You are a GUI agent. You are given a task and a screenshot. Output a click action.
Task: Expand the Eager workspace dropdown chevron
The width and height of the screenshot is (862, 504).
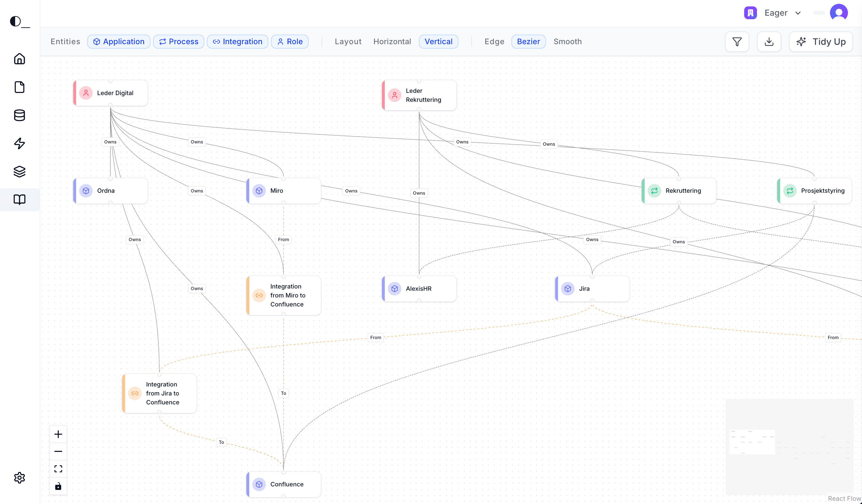click(x=798, y=13)
